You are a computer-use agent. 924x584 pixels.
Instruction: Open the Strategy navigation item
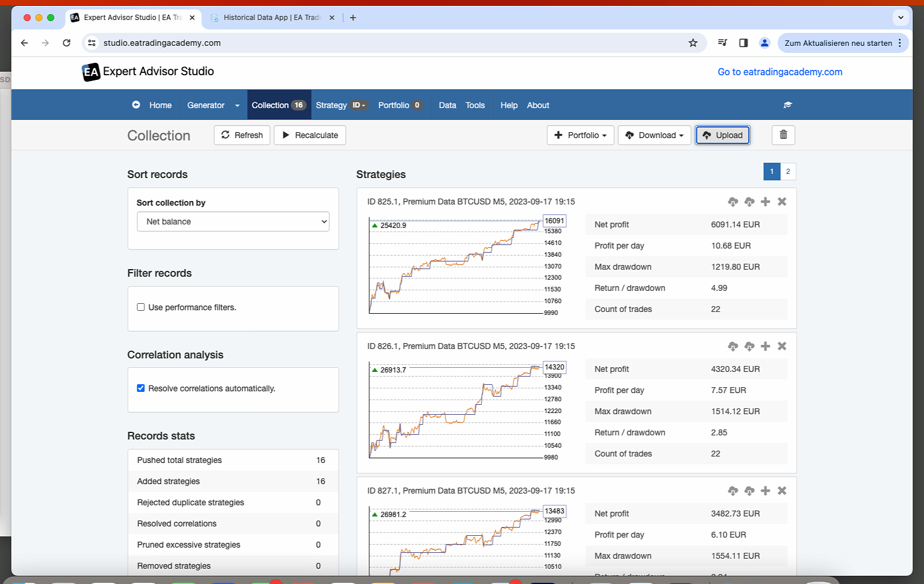(x=341, y=105)
